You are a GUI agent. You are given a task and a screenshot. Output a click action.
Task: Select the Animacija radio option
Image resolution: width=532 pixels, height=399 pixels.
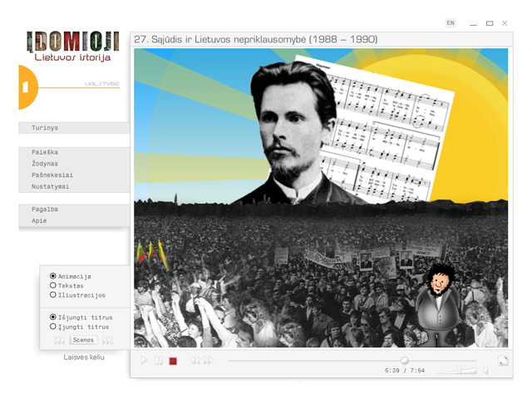(70, 276)
